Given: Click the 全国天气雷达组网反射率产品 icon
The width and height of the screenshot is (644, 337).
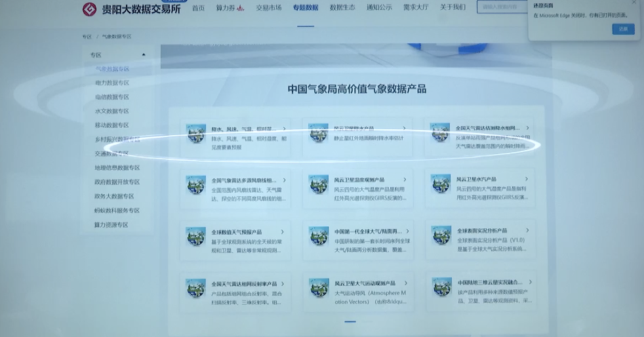Looking at the screenshot, I should tap(195, 288).
